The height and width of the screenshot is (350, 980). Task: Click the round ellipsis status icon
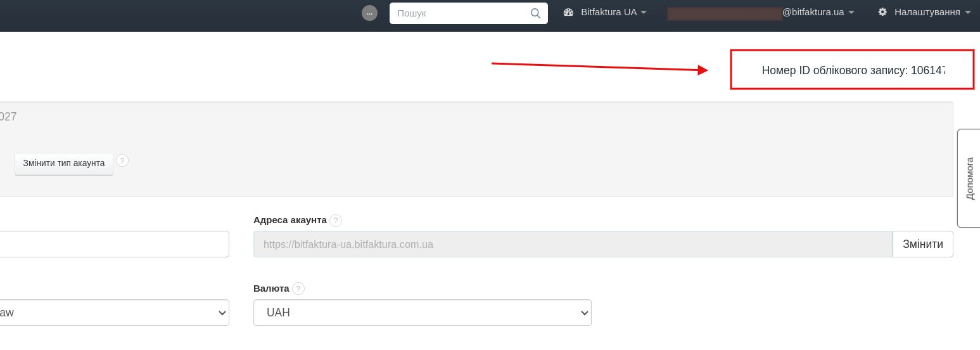(x=369, y=13)
